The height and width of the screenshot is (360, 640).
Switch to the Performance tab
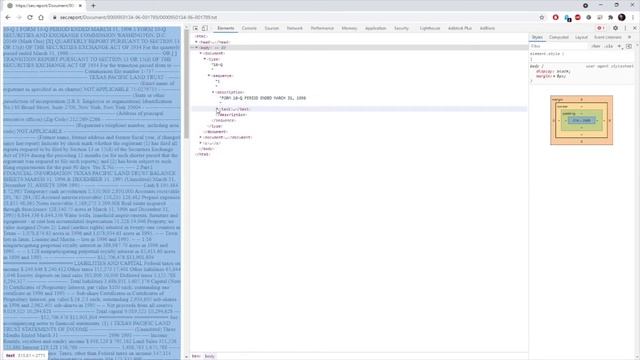click(x=322, y=28)
